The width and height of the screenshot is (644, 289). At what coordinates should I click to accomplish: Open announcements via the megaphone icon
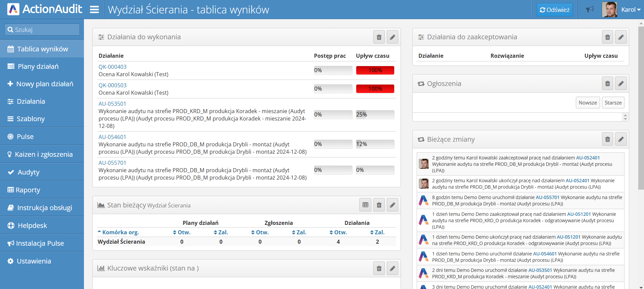(590, 10)
